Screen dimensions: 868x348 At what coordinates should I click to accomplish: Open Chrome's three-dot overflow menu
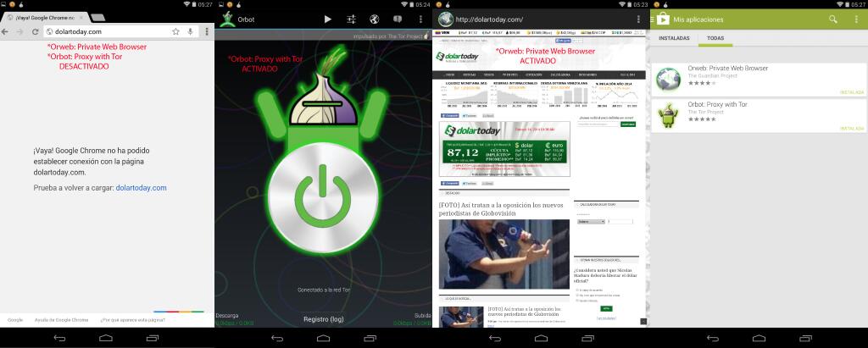[x=207, y=31]
